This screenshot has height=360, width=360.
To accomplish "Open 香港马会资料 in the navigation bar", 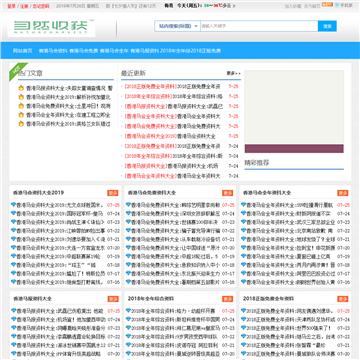I will pos(53,51).
